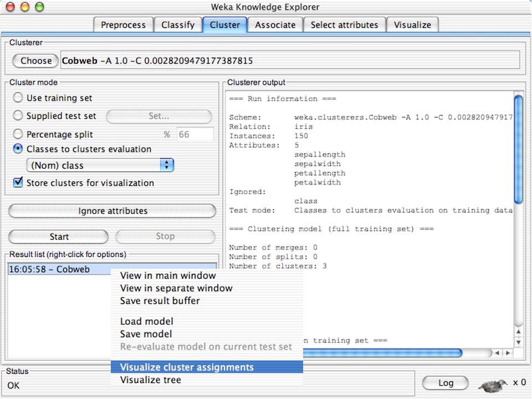Screen dimensions: 532x399
Task: Select the Supplied test set option
Action: [18, 116]
